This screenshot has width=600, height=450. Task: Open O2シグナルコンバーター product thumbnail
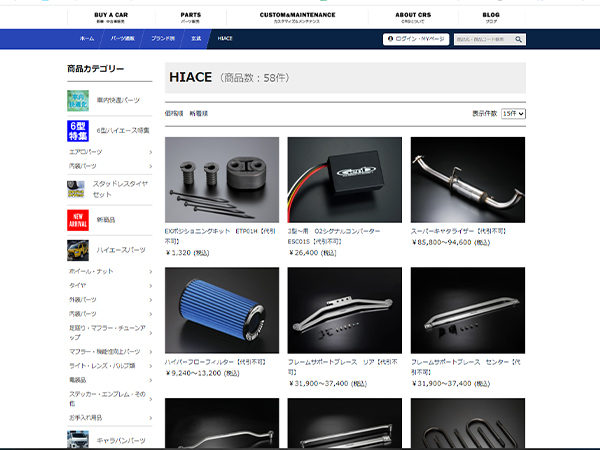(x=345, y=180)
